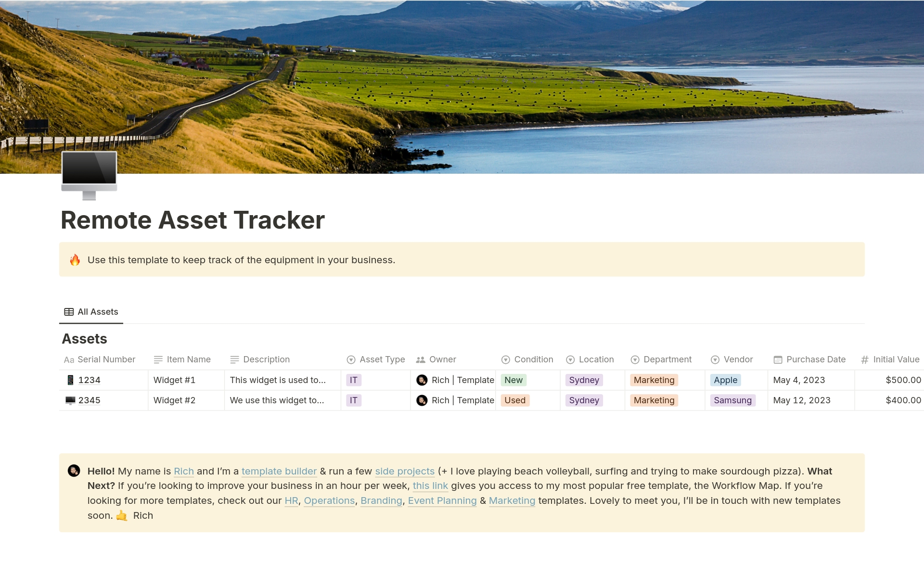
Task: Click the computer page icon above the title
Action: 89,174
